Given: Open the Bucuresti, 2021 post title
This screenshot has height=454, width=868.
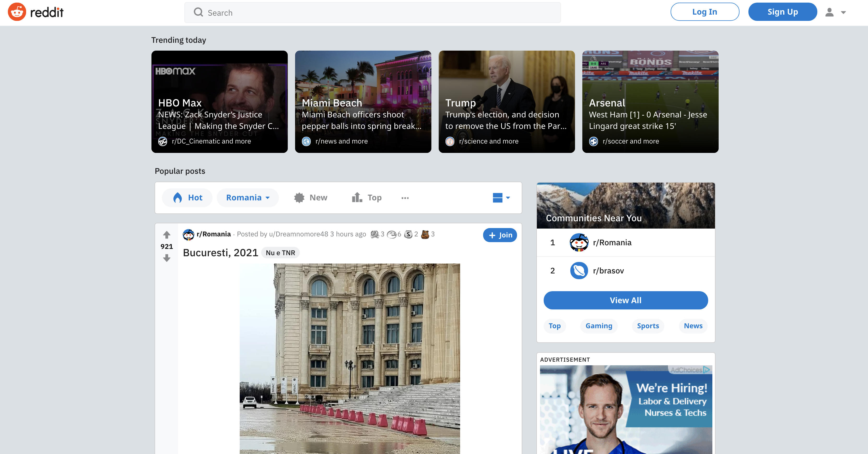Looking at the screenshot, I should tap(220, 253).
